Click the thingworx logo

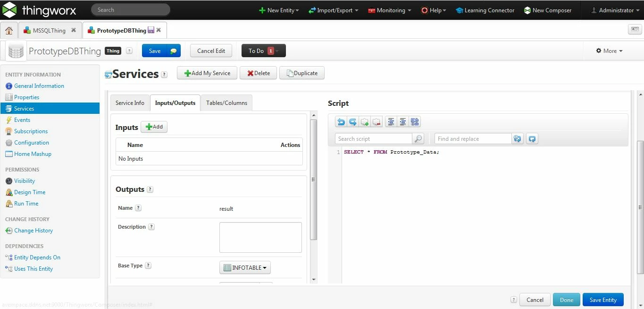pyautogui.click(x=39, y=10)
